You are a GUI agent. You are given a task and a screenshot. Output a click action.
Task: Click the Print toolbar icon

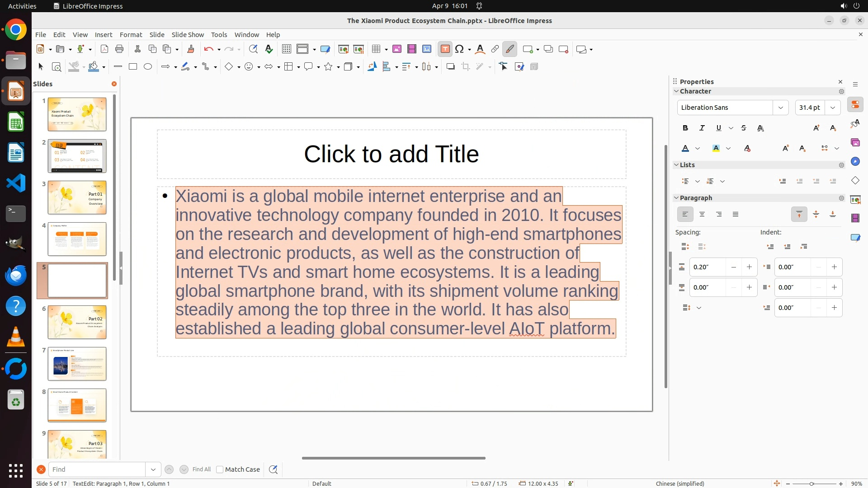point(119,49)
